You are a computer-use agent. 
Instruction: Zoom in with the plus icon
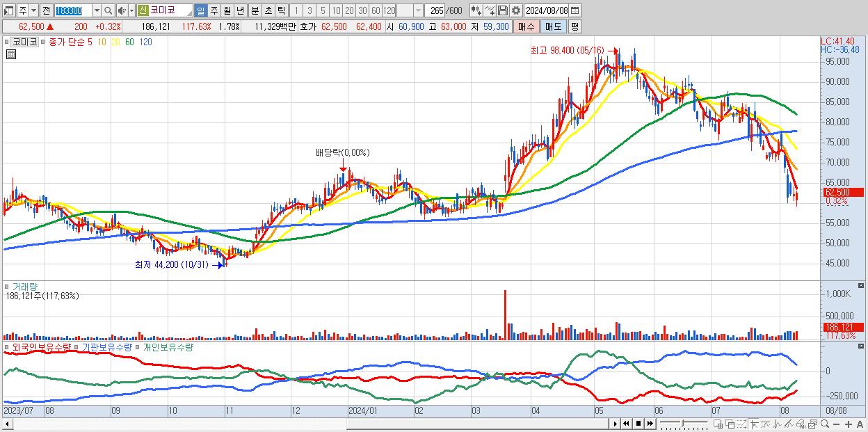tap(848, 424)
